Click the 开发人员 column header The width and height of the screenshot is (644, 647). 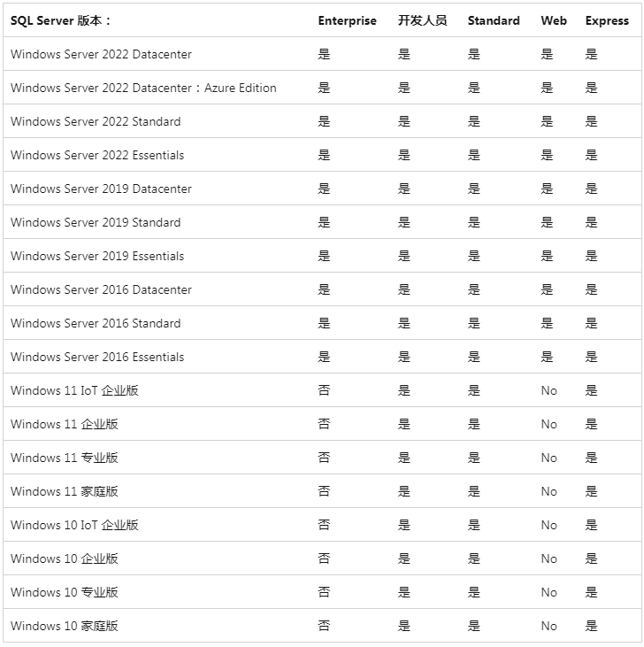point(422,20)
